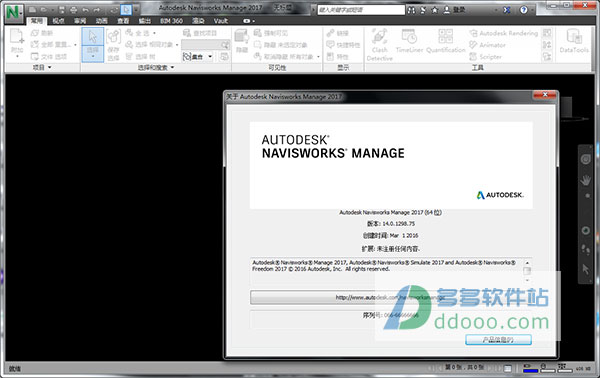Viewport: 600px width, 378px height.
Task: Open the Quantification workbook icon
Action: [445, 41]
